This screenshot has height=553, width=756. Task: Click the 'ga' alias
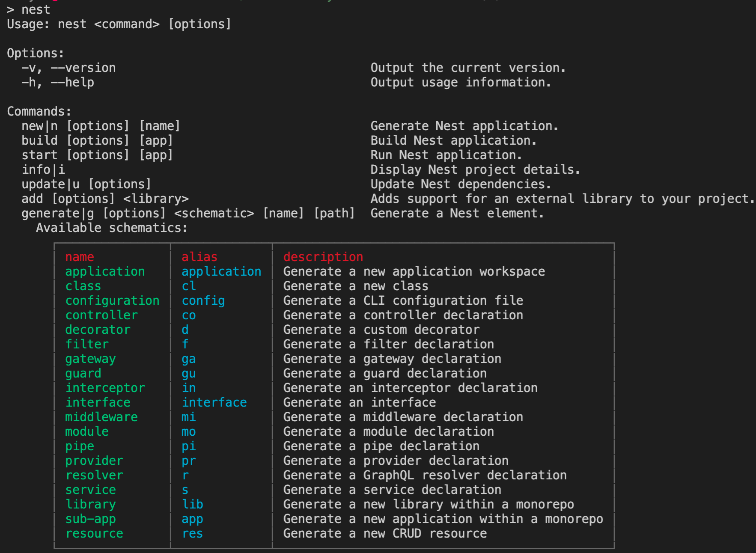[189, 359]
